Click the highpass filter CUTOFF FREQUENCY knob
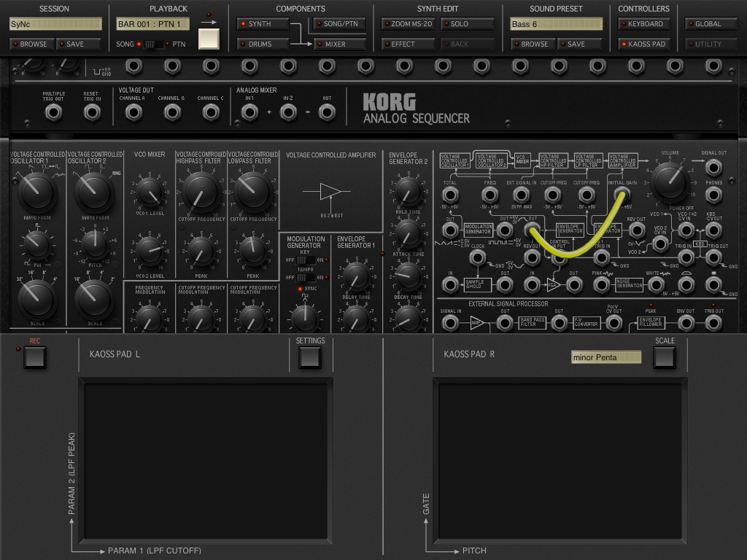The height and width of the screenshot is (560, 747). pyautogui.click(x=201, y=192)
